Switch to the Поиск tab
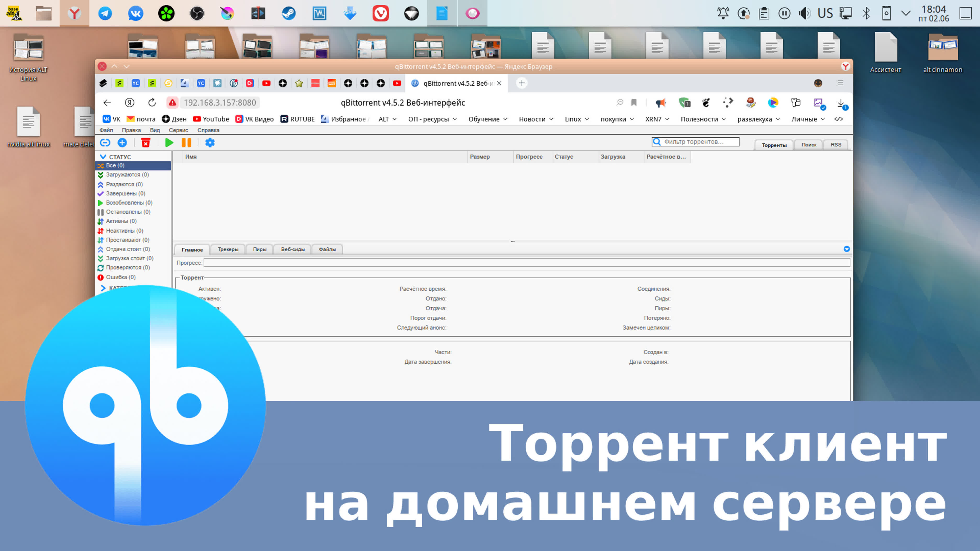980x551 pixels. click(809, 144)
